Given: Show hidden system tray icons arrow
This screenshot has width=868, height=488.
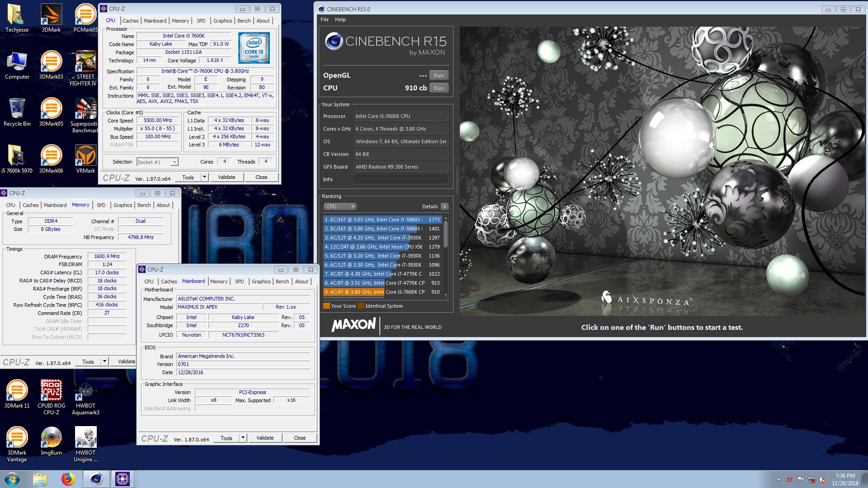Looking at the screenshot, I should pyautogui.click(x=778, y=479).
